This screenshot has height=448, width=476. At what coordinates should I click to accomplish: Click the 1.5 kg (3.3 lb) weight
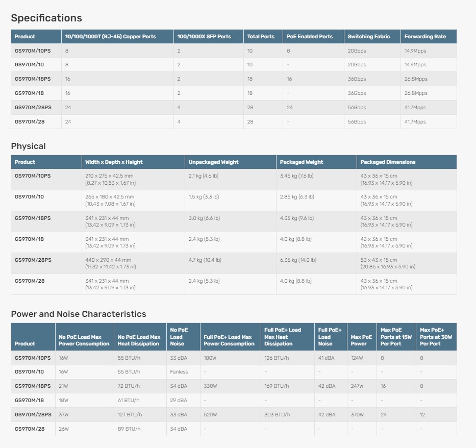tap(204, 196)
